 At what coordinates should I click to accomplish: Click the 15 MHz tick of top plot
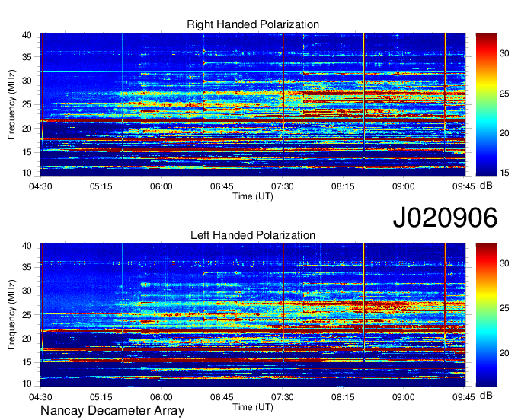[27, 152]
